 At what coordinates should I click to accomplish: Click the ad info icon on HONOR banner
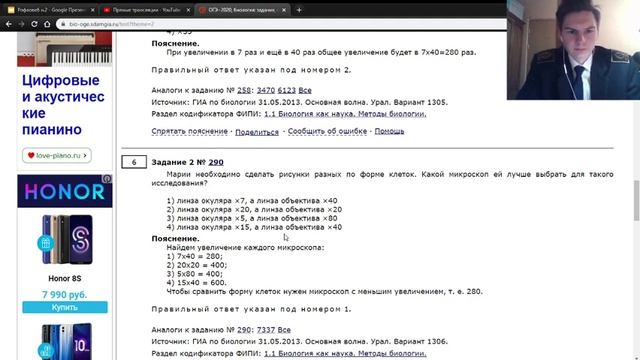coord(107,179)
